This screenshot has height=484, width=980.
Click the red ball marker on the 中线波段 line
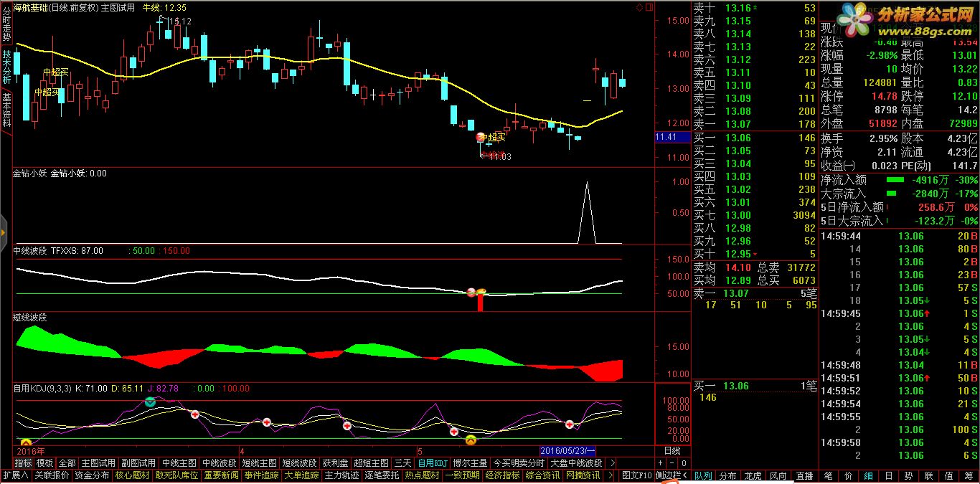tap(471, 292)
